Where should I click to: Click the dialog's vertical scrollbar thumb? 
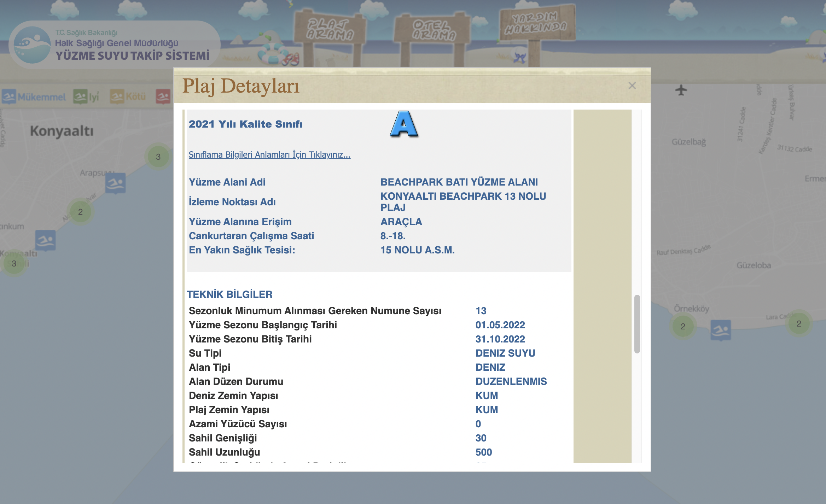(637, 323)
